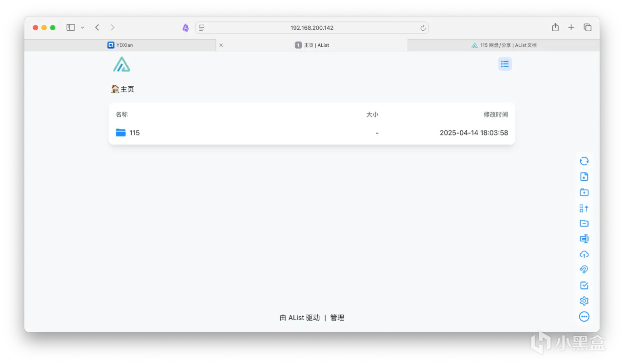Open a new tab with the plus icon
This screenshot has height=364, width=624.
click(x=571, y=28)
